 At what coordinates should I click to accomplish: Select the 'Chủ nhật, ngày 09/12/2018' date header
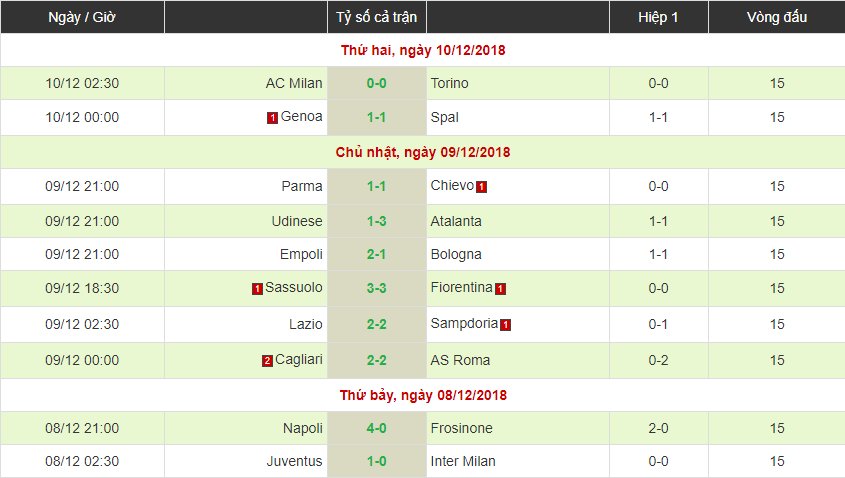[x=423, y=152]
